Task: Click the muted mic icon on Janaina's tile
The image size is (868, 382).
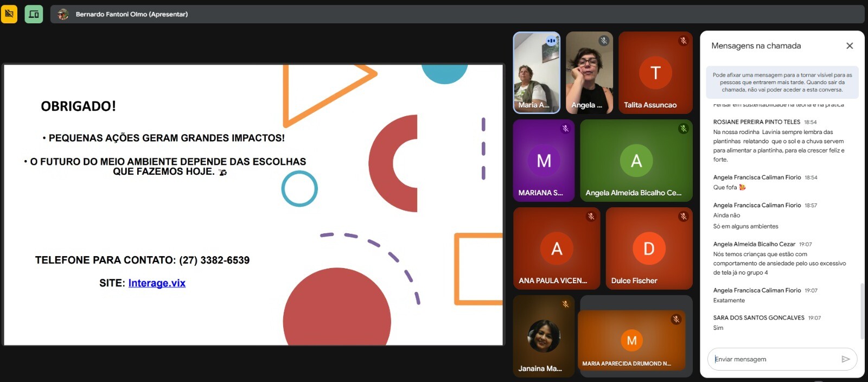Action: point(565,304)
